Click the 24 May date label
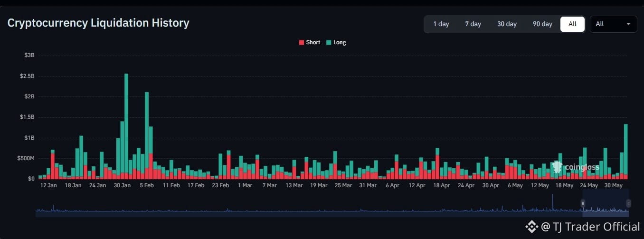644x239 pixels. pos(589,185)
